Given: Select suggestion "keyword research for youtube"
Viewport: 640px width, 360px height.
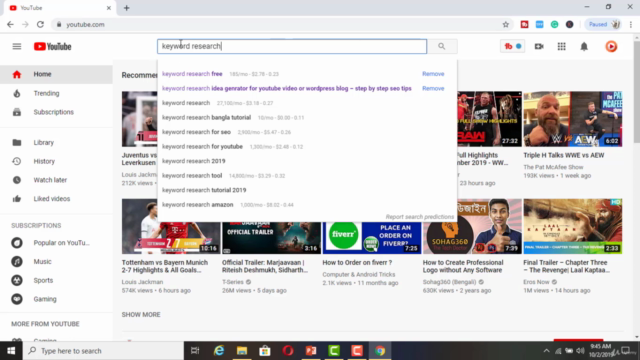Looking at the screenshot, I should [x=202, y=147].
